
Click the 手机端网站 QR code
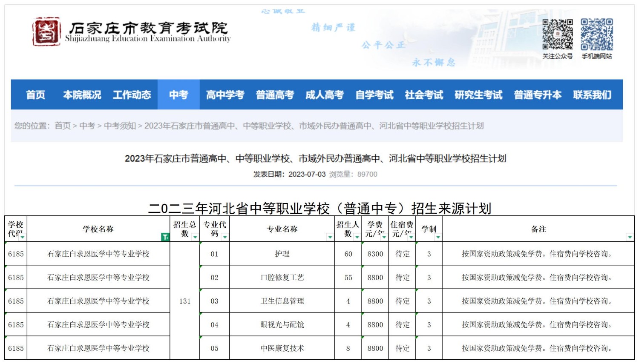pos(596,34)
